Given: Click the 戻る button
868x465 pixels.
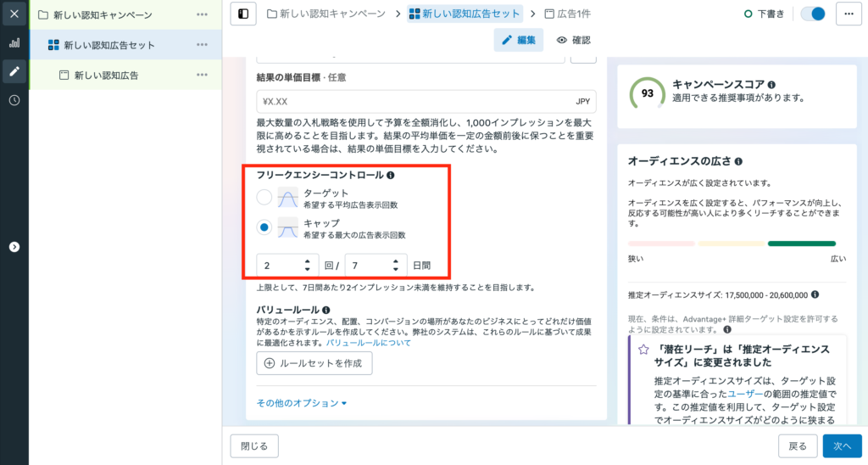Looking at the screenshot, I should coord(798,446).
